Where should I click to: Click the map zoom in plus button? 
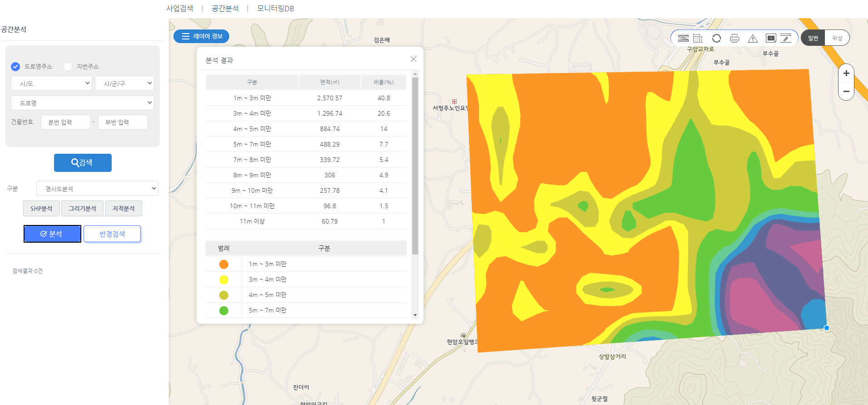pos(846,73)
